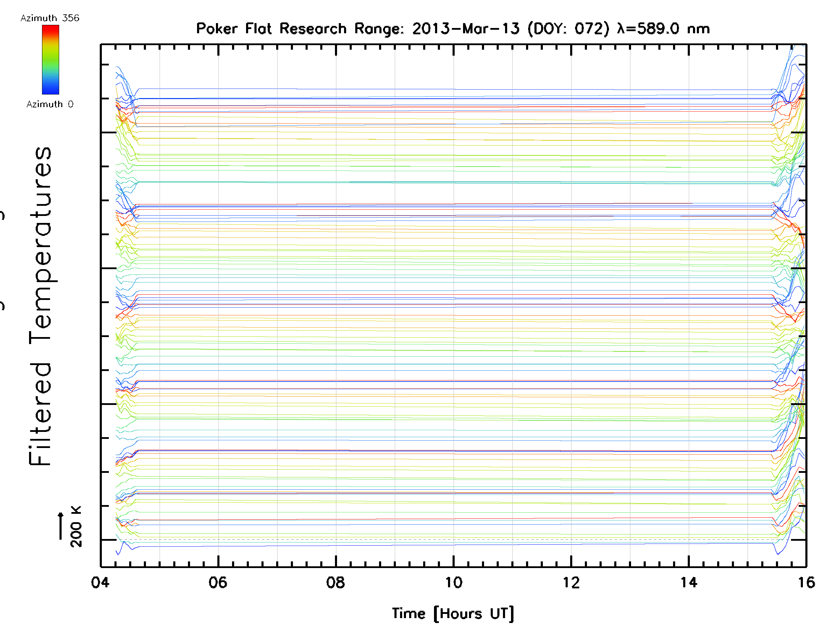Click the x-axis tick label 08
The width and height of the screenshot is (840, 630).
[336, 582]
